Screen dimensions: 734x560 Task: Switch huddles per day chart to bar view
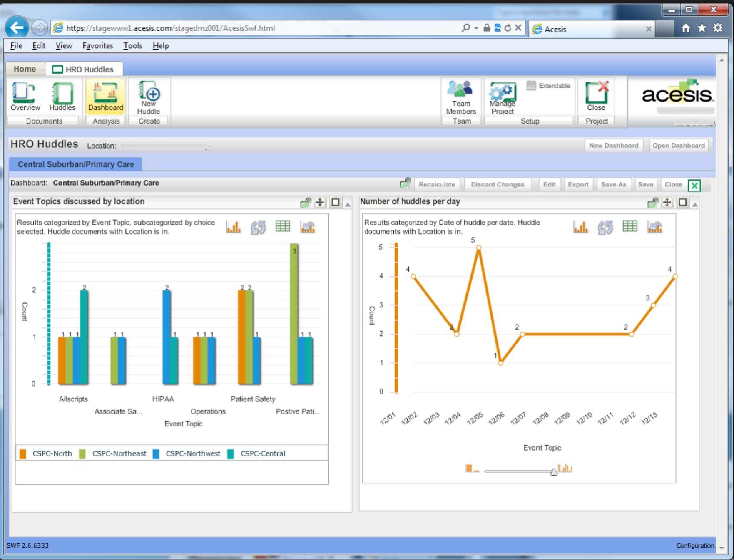pyautogui.click(x=580, y=227)
